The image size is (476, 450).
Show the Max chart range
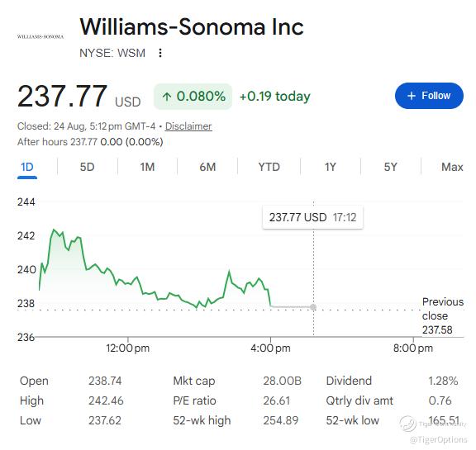point(452,167)
